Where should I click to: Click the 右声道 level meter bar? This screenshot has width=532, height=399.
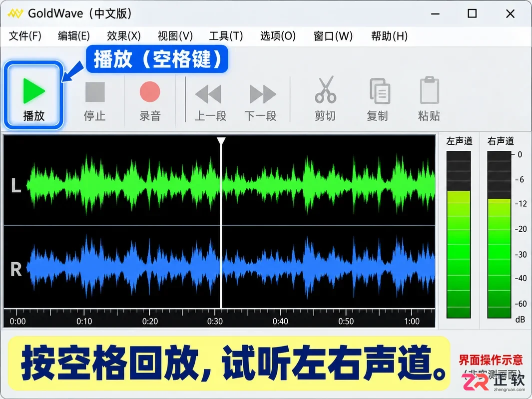(x=499, y=235)
